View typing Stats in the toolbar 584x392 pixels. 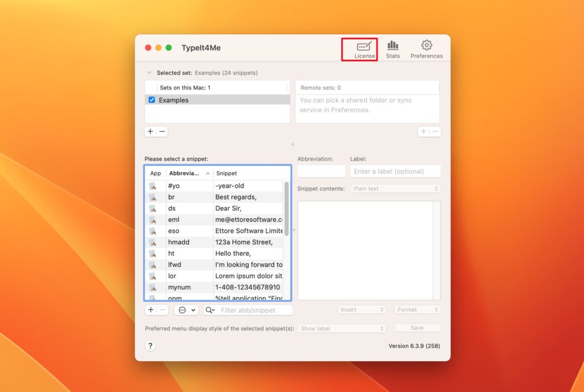393,48
